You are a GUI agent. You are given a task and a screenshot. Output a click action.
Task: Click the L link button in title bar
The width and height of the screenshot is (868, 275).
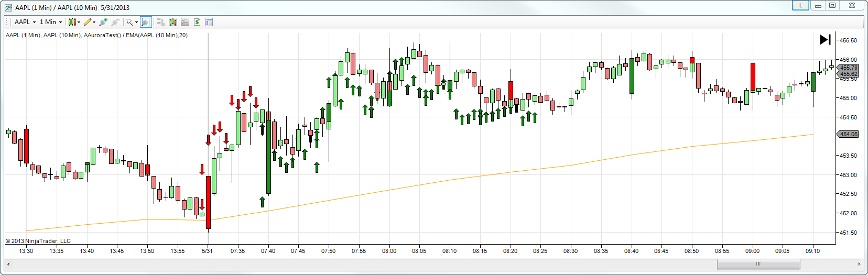point(800,5)
